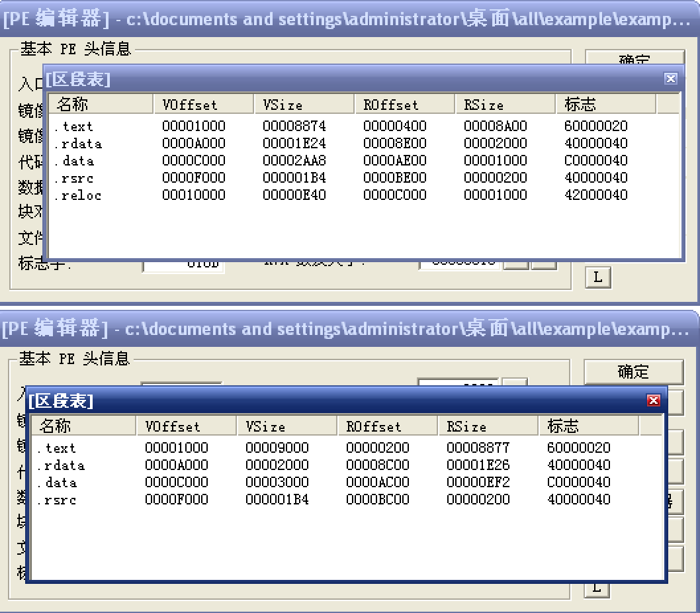The image size is (700, 613).
Task: Close the upper 区段表 dialog with grey X
Action: 670,79
